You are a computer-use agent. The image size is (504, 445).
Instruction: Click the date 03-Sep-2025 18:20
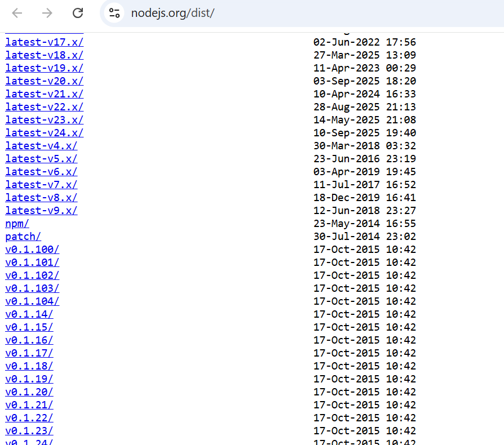click(365, 81)
